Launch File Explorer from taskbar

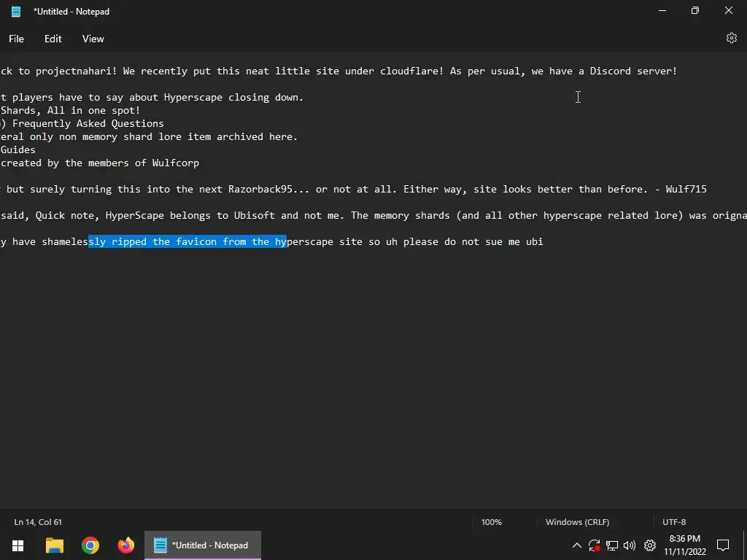coord(54,545)
